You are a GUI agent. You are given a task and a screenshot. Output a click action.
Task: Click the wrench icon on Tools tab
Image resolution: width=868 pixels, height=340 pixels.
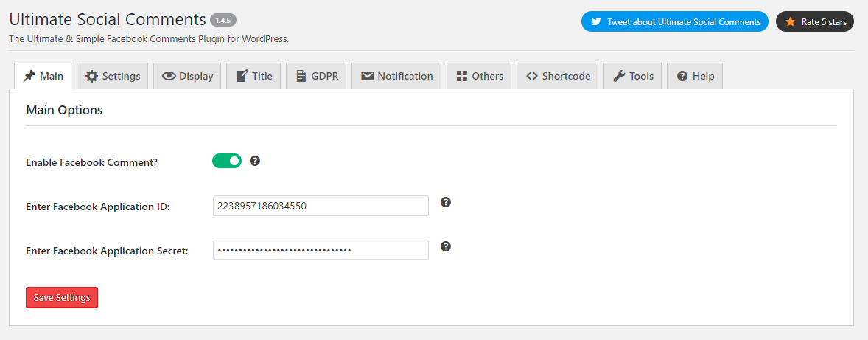(x=619, y=76)
